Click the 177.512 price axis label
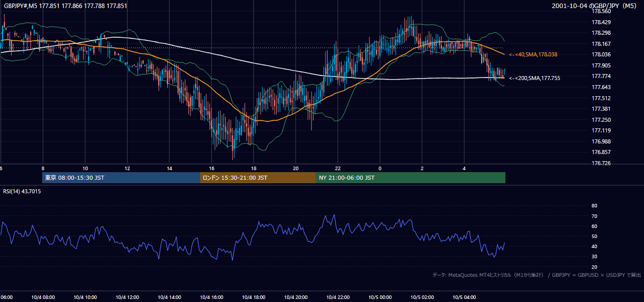 pyautogui.click(x=601, y=98)
